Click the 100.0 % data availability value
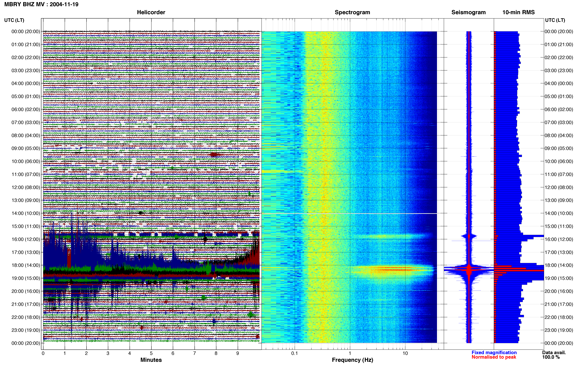The height and width of the screenshot is (368, 588). pyautogui.click(x=551, y=357)
